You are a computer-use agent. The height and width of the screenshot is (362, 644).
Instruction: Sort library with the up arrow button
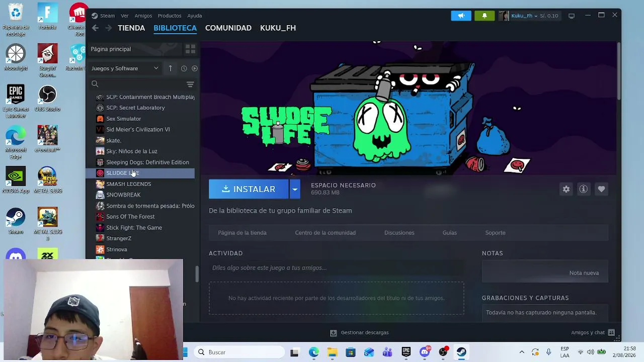pyautogui.click(x=170, y=68)
